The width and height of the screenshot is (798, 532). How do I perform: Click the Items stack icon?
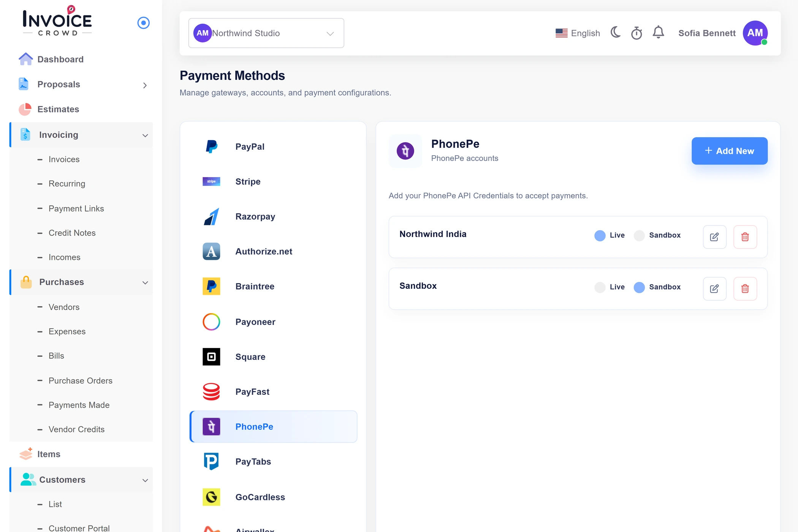point(26,454)
